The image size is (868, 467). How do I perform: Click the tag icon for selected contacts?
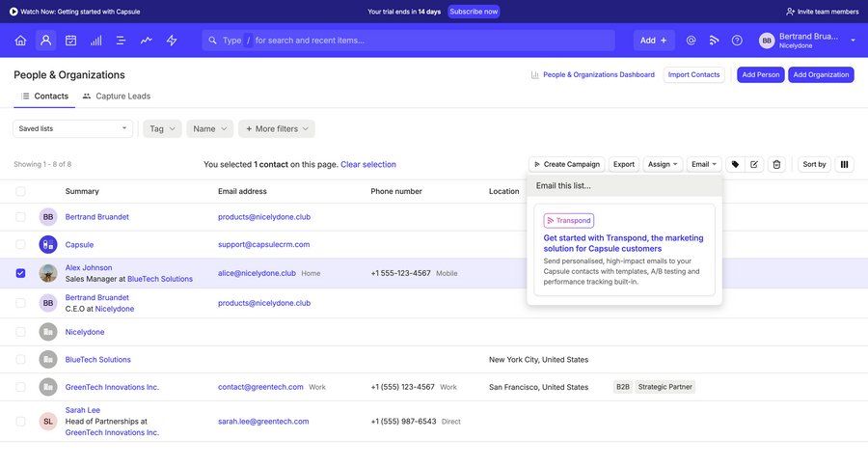pyautogui.click(x=735, y=164)
